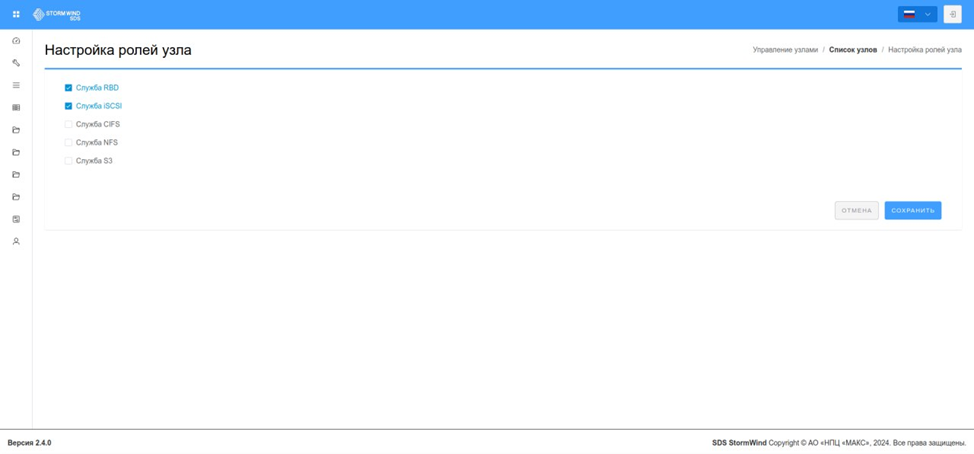Toggle the apps grid icon in header
This screenshot has width=974, height=454.
point(16,14)
